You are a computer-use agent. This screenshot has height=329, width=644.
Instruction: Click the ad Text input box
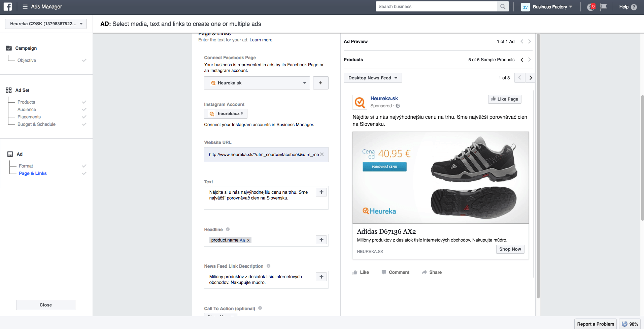[x=266, y=198]
